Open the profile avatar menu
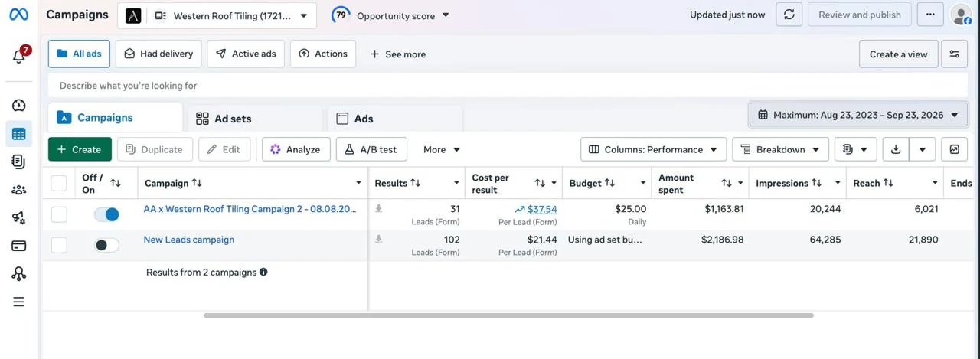This screenshot has height=359, width=980. pos(961,15)
